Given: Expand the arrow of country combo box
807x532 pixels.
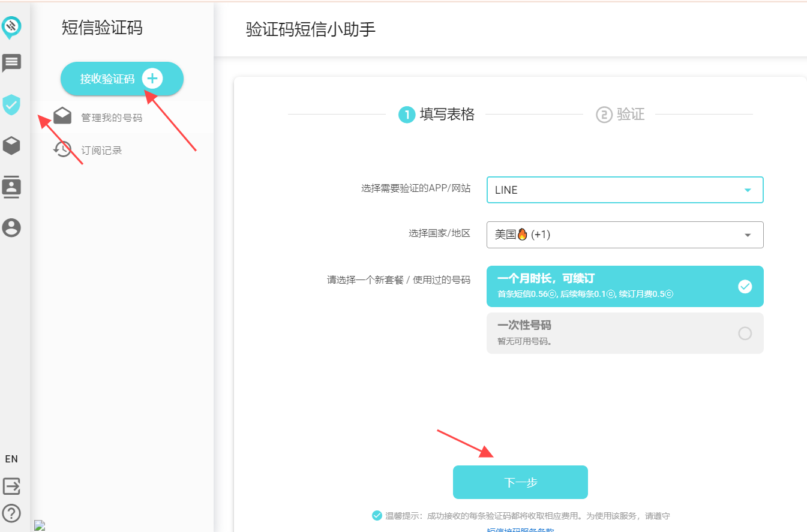Looking at the screenshot, I should (x=748, y=235).
